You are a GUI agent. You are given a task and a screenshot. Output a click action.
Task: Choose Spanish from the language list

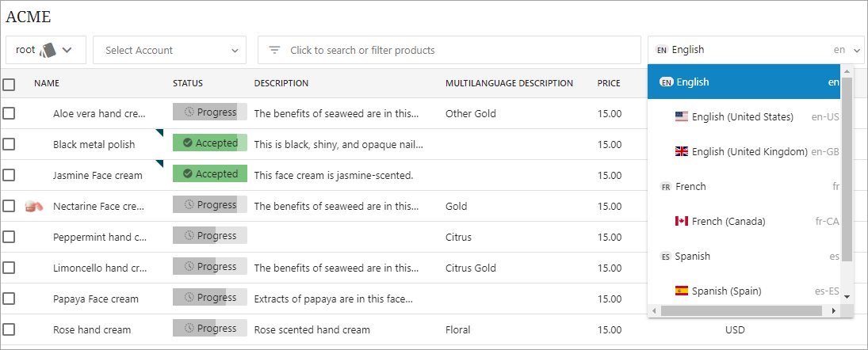[x=692, y=256]
